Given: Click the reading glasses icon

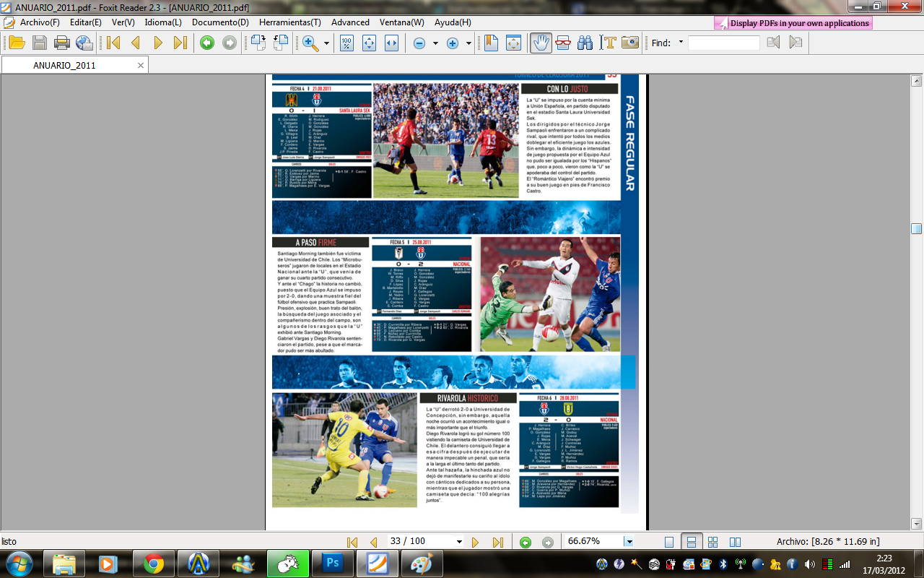Looking at the screenshot, I should click(563, 43).
